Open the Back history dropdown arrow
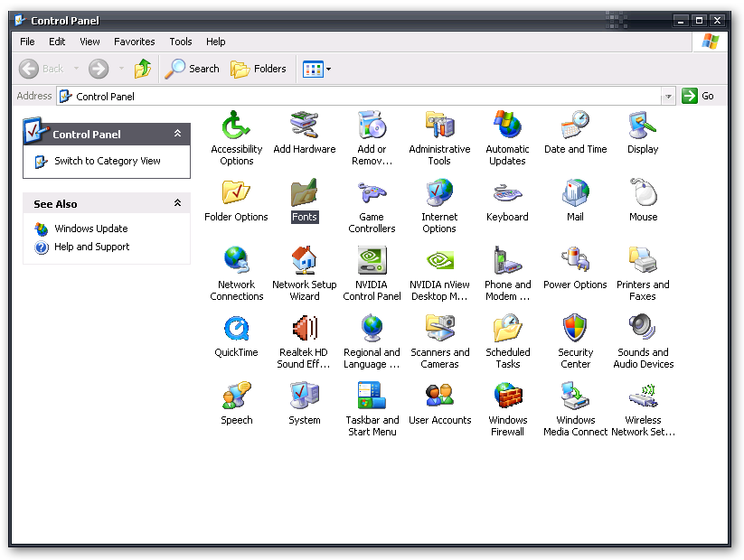This screenshot has width=744, height=560. tap(76, 69)
